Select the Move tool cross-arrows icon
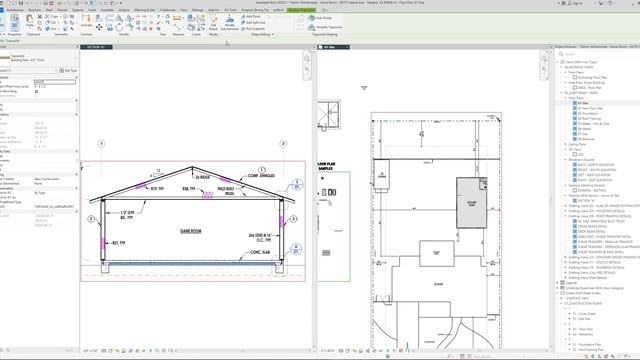640x360 pixels. click(99, 27)
